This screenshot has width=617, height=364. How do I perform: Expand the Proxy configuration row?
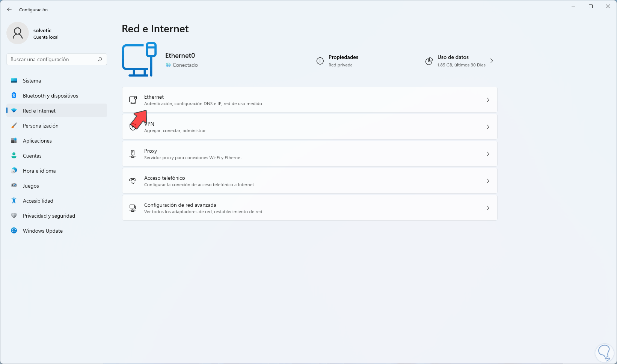[488, 153]
